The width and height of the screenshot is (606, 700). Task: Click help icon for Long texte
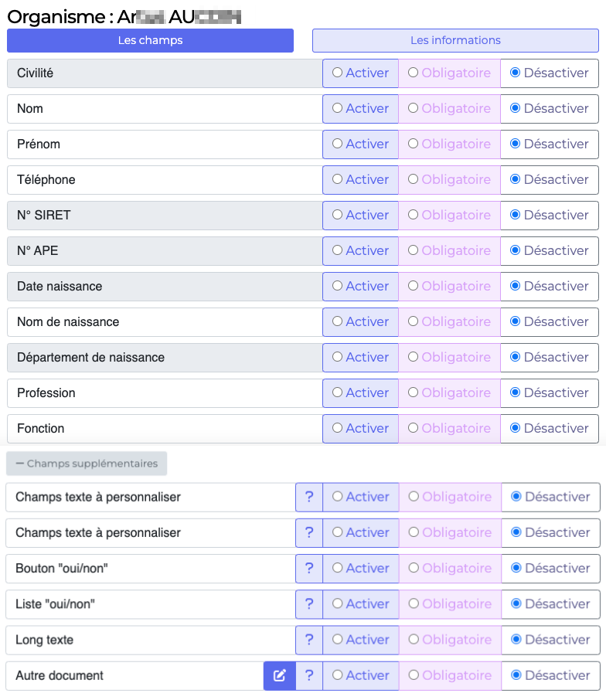[309, 640]
